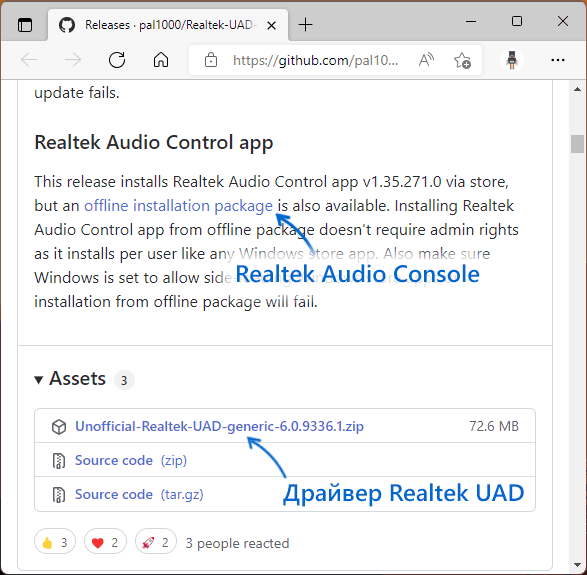Image resolution: width=587 pixels, height=575 pixels.
Task: Collapse the Assets section triangle
Action: [38, 380]
